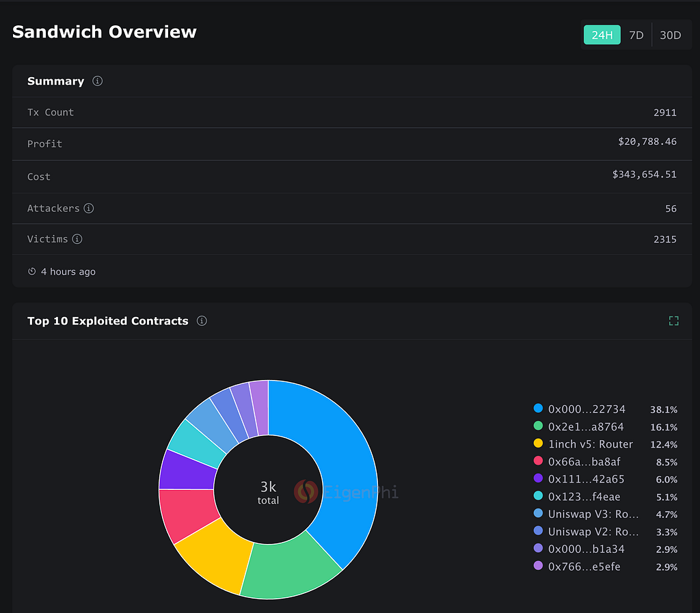Viewport: 700px width, 613px height.
Task: Click the 6.0% legend percentage
Action: [667, 480]
